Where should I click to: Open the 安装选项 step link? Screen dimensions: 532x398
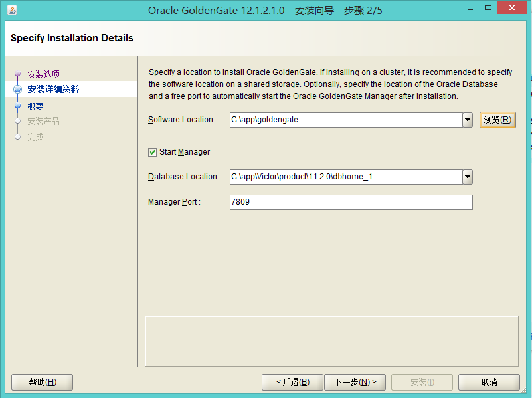(44, 74)
